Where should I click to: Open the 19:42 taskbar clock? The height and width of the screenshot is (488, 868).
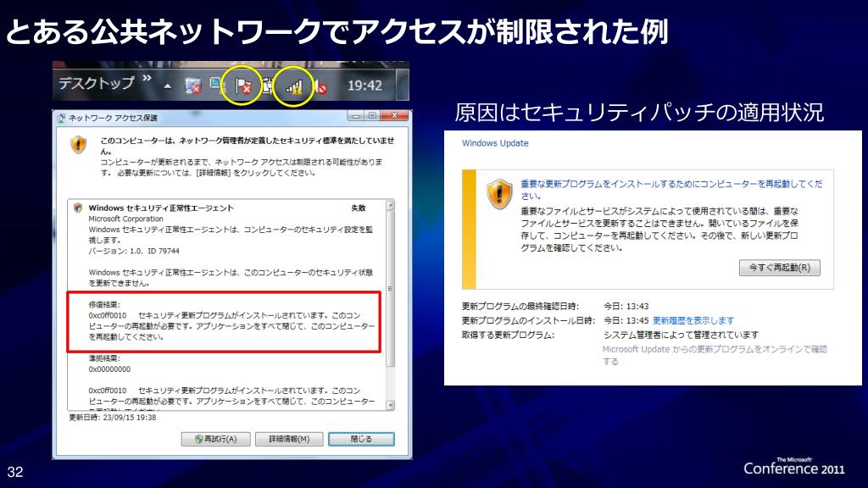point(364,86)
